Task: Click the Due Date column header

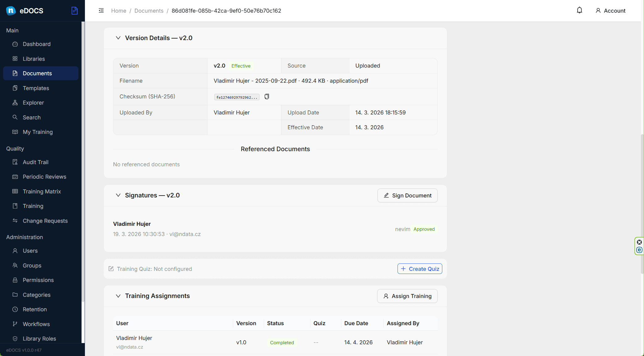Action: point(356,323)
